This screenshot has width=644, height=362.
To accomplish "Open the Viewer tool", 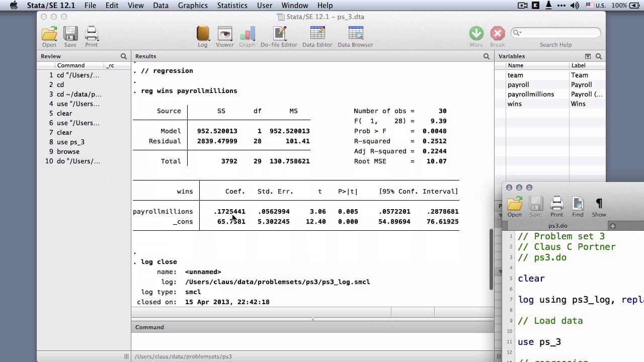I will pyautogui.click(x=224, y=34).
